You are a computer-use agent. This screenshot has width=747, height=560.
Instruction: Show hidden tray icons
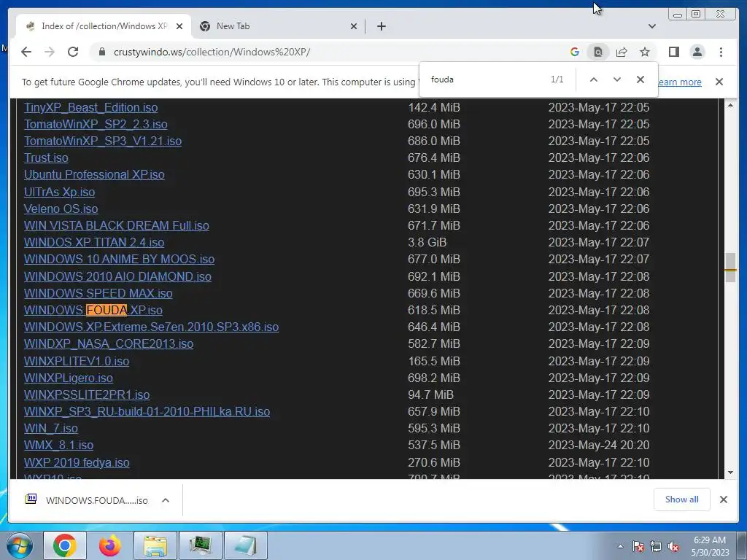[x=620, y=546]
